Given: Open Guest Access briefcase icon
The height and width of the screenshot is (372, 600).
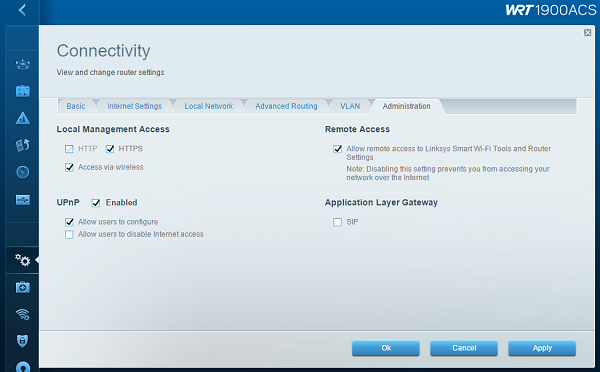Looking at the screenshot, I should (23, 91).
